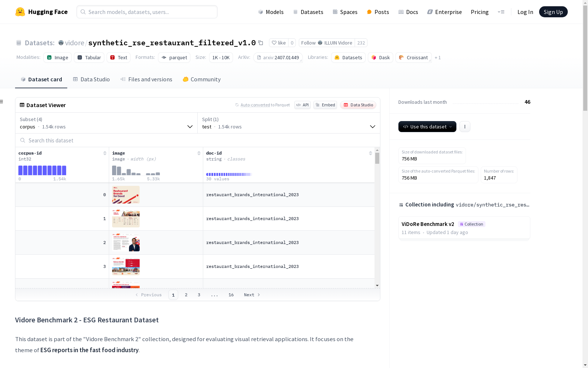Open the Community tab
The height and width of the screenshot is (368, 588).
(202, 79)
